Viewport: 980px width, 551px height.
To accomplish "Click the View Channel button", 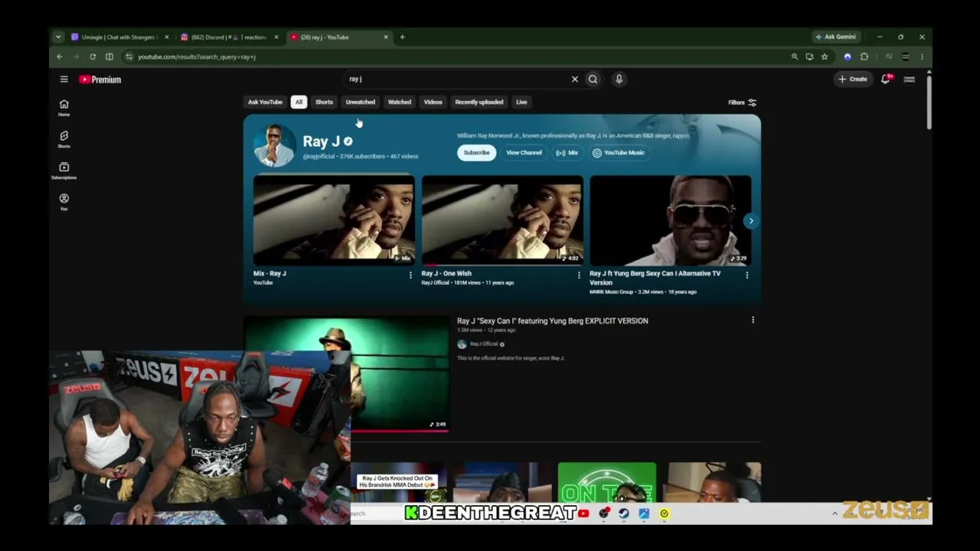I will 524,152.
